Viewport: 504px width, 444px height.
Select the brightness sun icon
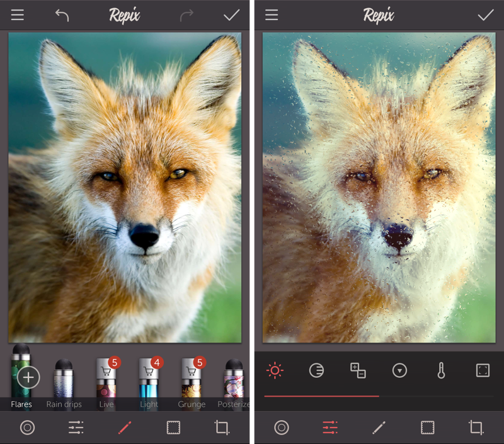coord(275,370)
